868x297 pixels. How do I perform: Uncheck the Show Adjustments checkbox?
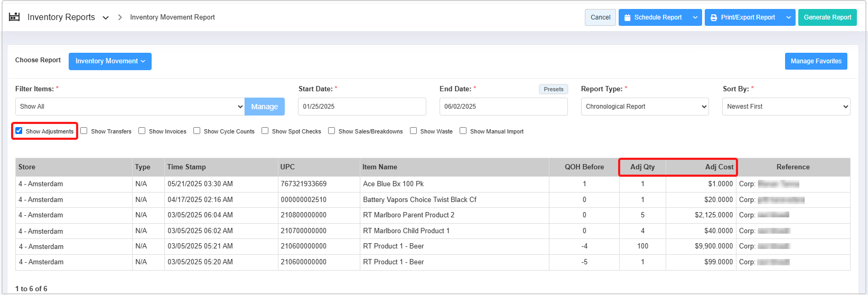tap(19, 131)
